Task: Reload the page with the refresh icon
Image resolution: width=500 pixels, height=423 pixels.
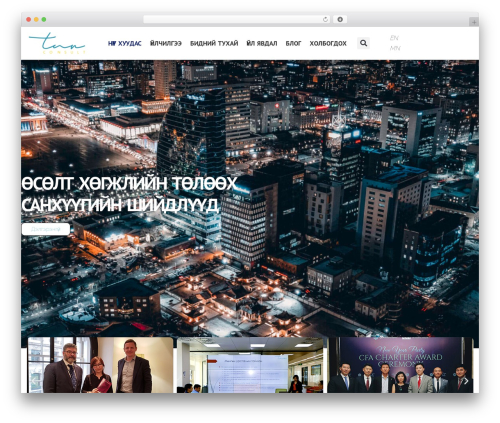Action: (x=325, y=20)
